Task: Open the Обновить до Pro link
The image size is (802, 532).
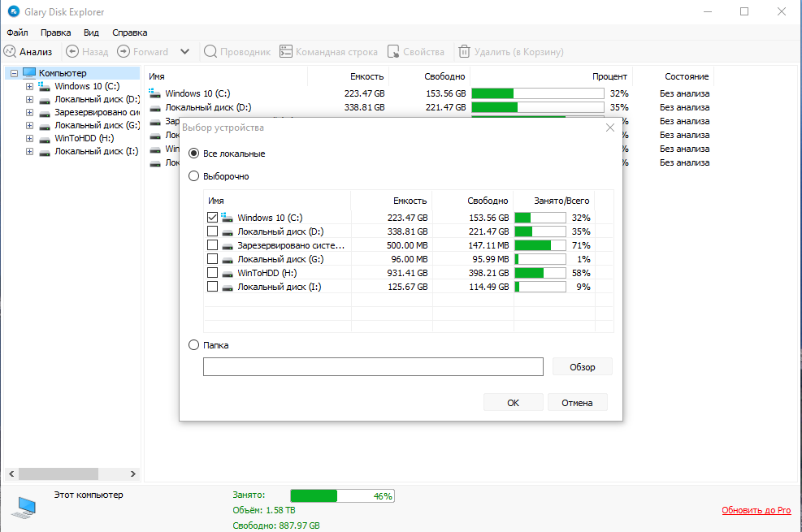Action: (x=756, y=510)
